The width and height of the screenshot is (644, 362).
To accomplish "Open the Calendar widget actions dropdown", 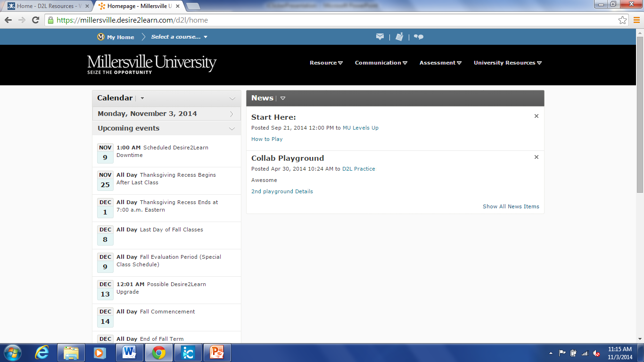I will click(142, 99).
